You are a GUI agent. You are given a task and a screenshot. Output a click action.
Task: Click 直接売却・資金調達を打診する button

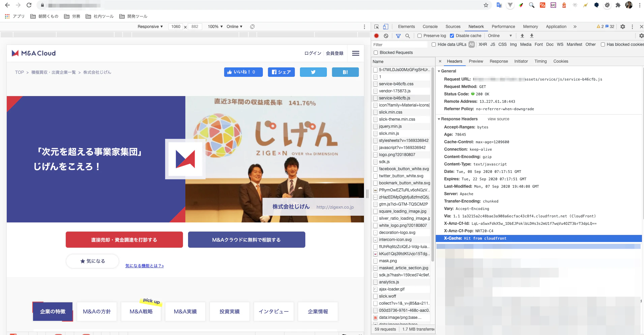[x=124, y=240]
